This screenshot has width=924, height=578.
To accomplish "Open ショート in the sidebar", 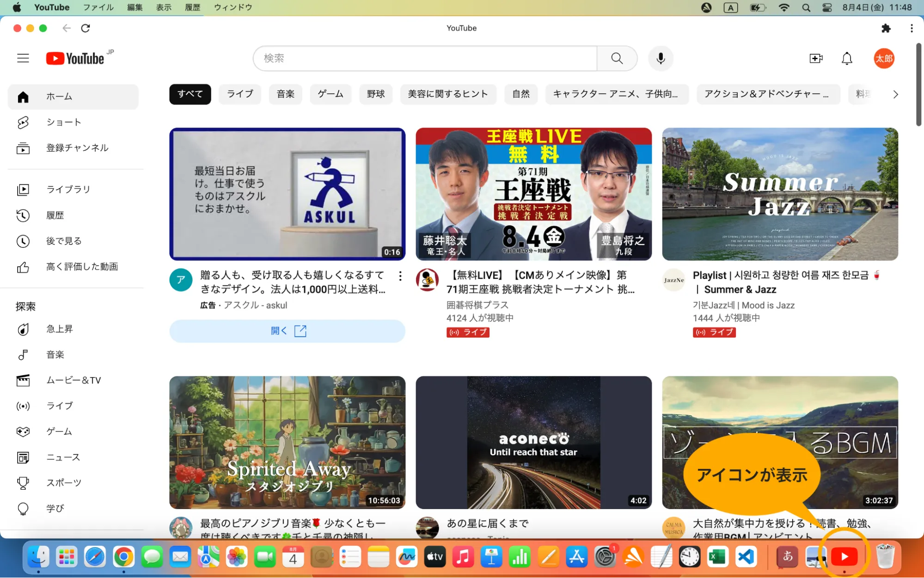I will click(x=73, y=122).
